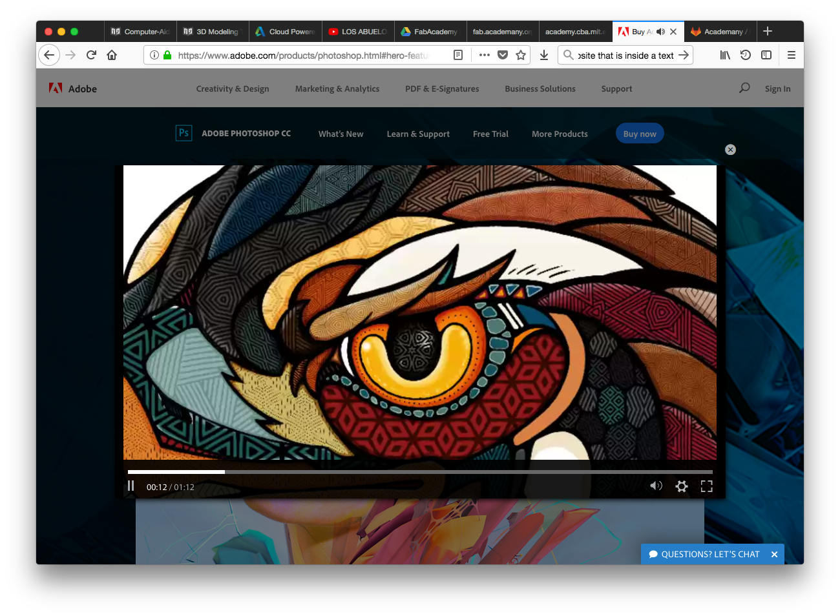Toggle the Firefox sidebar
840x616 pixels.
(x=766, y=56)
